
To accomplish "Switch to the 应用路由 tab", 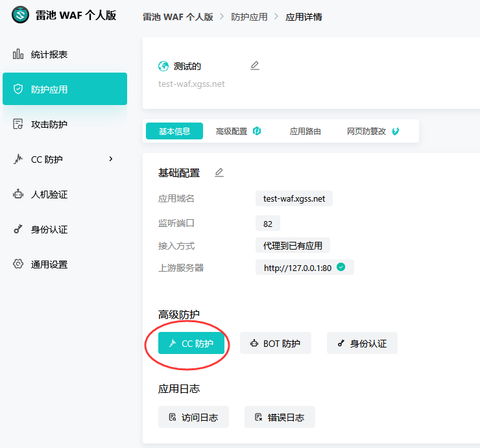I will tap(305, 131).
